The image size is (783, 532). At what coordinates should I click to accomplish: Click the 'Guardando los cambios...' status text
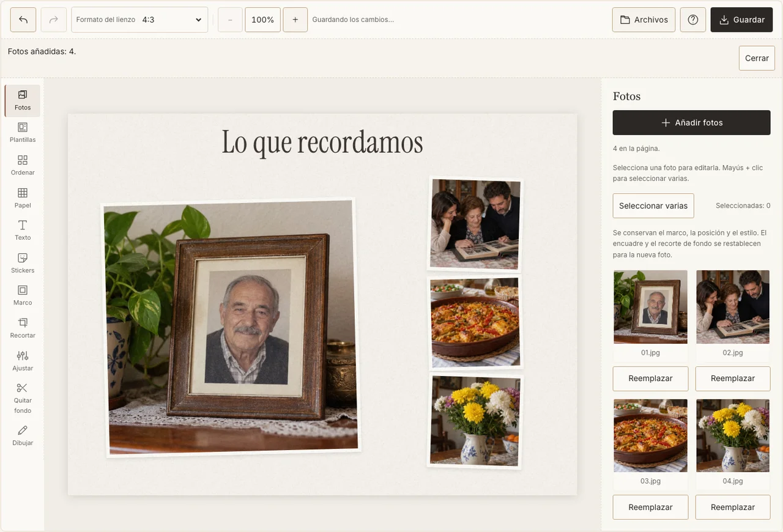[353, 20]
